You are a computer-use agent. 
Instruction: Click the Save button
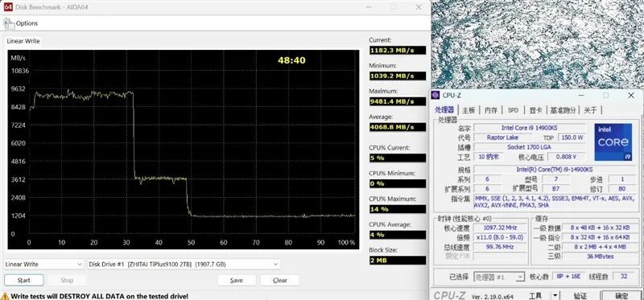tap(237, 281)
